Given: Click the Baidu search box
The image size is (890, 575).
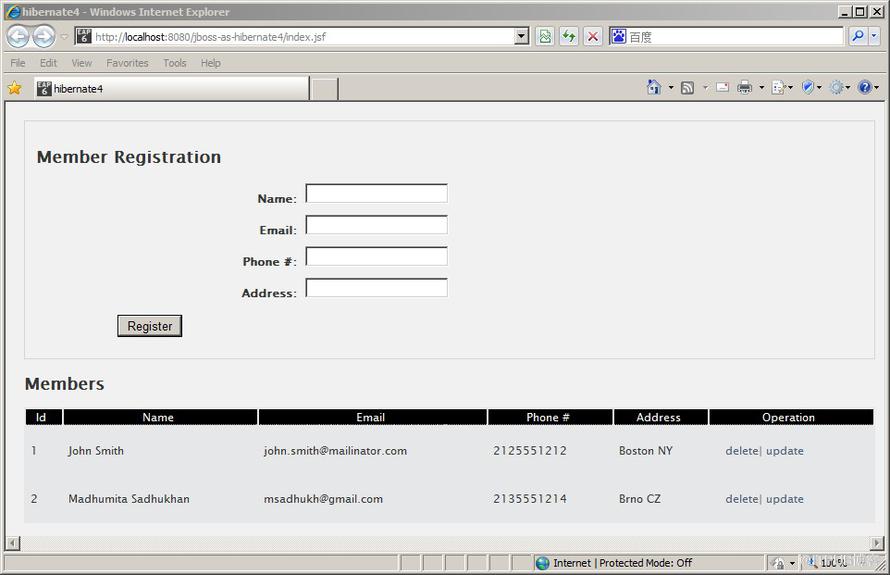Looking at the screenshot, I should pyautogui.click(x=735, y=37).
